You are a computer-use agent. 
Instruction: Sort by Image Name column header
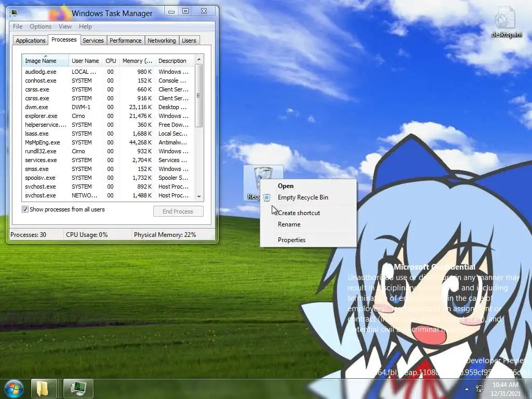(46, 61)
